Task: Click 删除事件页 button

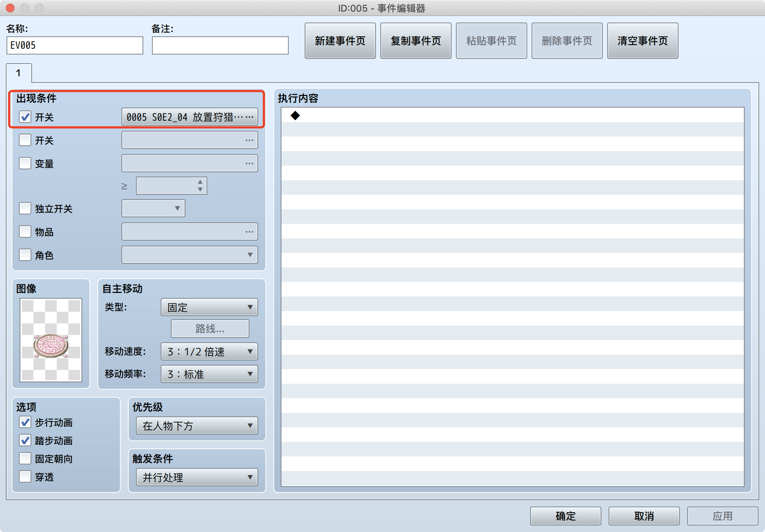Action: click(x=567, y=41)
